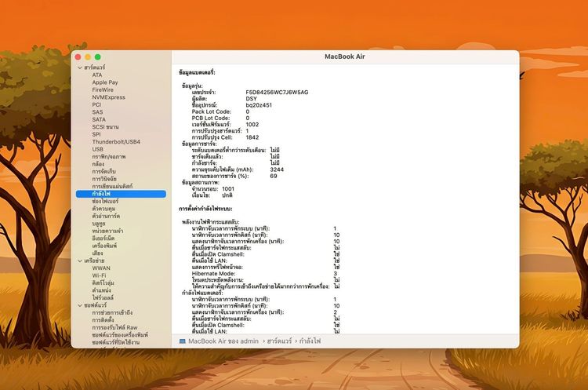The height and width of the screenshot is (390, 588).
Task: Select SATA in the hardware list
Action: tap(98, 119)
